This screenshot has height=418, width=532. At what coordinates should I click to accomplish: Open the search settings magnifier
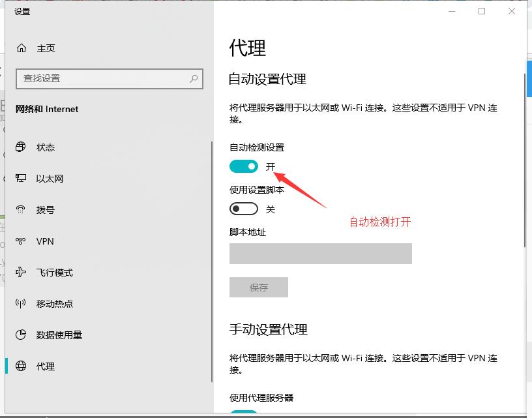pyautogui.click(x=193, y=78)
